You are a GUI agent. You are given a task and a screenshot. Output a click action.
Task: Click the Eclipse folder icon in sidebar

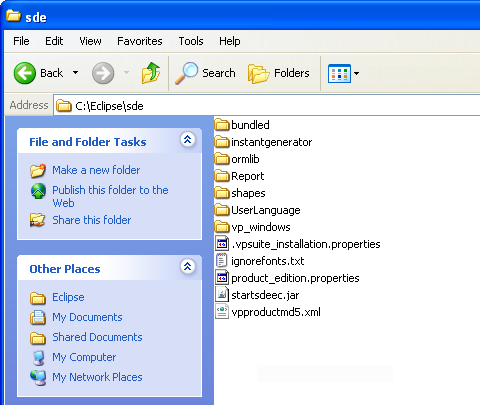point(38,298)
